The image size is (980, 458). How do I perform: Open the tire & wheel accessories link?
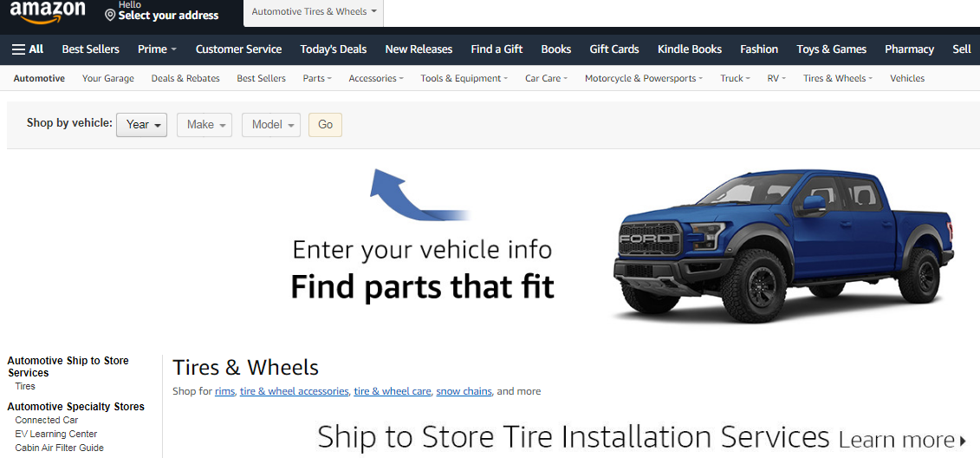tap(294, 391)
